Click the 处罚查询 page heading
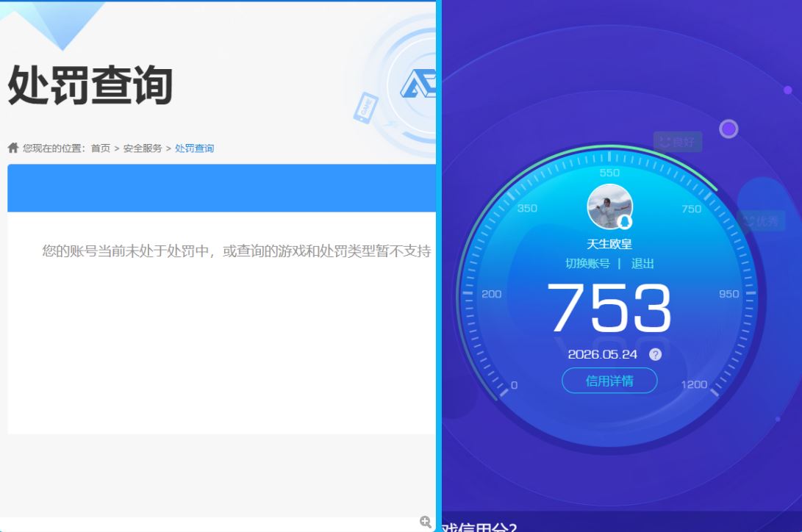Screen dimensions: 802x532 90,85
